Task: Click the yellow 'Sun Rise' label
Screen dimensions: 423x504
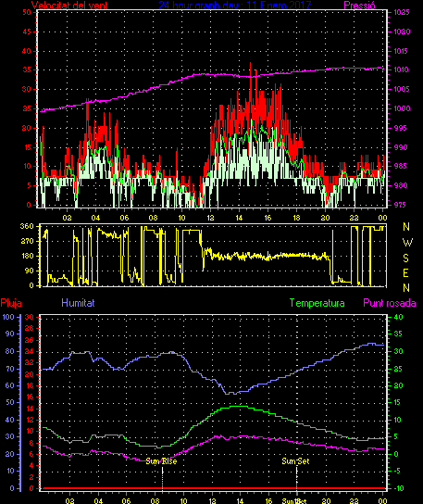Action: 161,461
